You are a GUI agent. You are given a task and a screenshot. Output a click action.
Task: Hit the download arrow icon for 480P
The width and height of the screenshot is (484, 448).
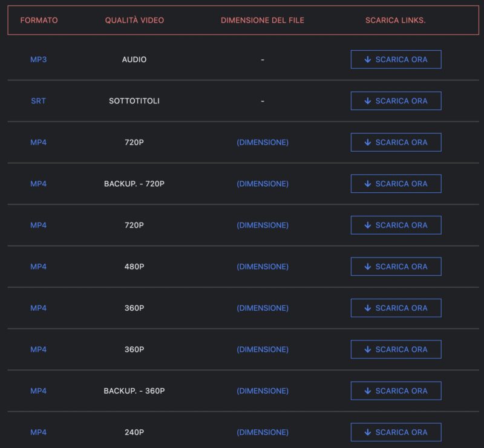[x=367, y=267]
